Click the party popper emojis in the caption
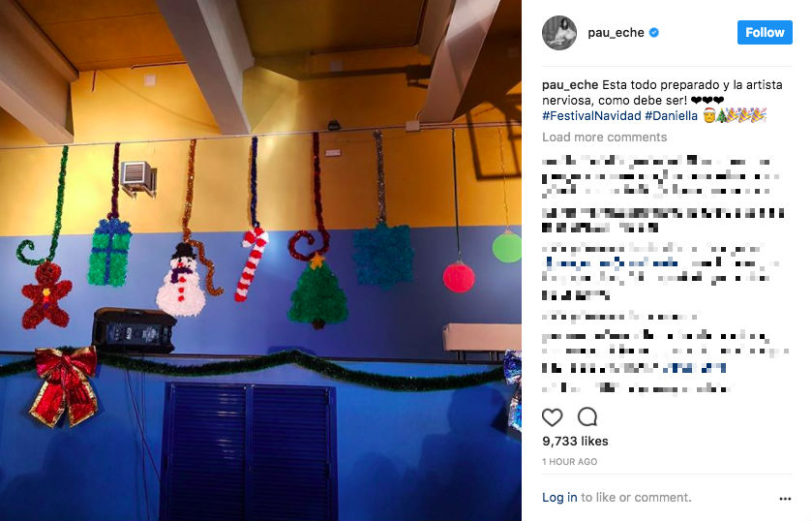 coord(747,115)
